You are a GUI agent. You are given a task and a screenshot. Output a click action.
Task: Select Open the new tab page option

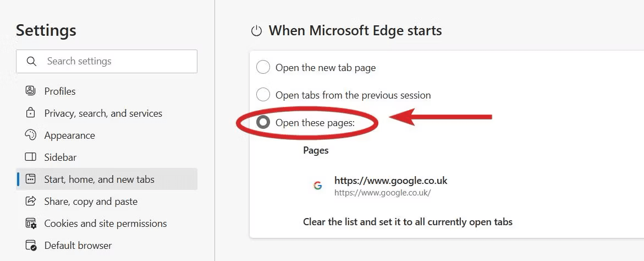coord(263,67)
